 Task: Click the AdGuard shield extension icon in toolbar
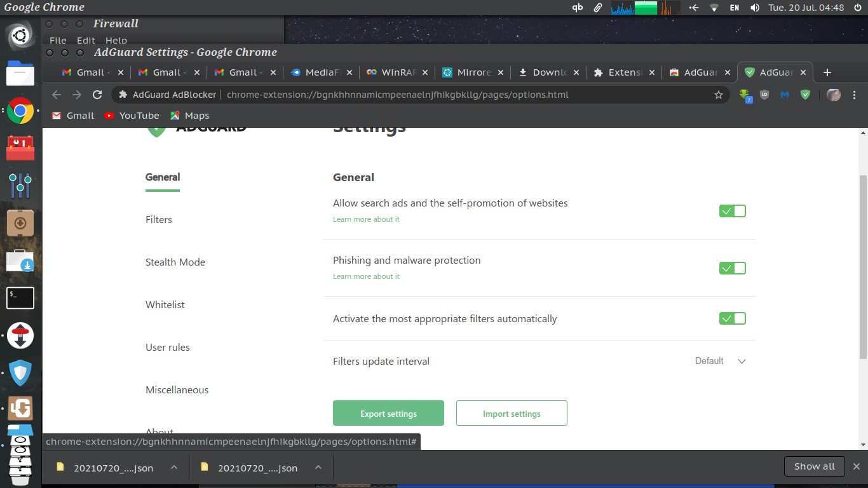(805, 95)
